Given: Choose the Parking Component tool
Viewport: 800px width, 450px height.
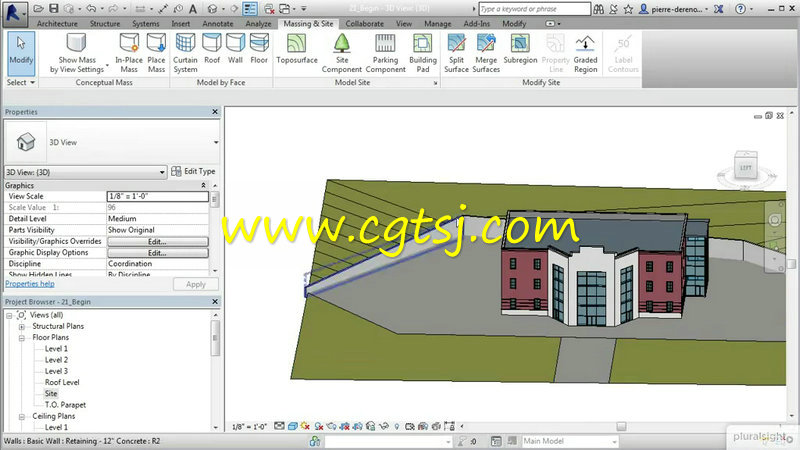Looking at the screenshot, I should click(385, 53).
